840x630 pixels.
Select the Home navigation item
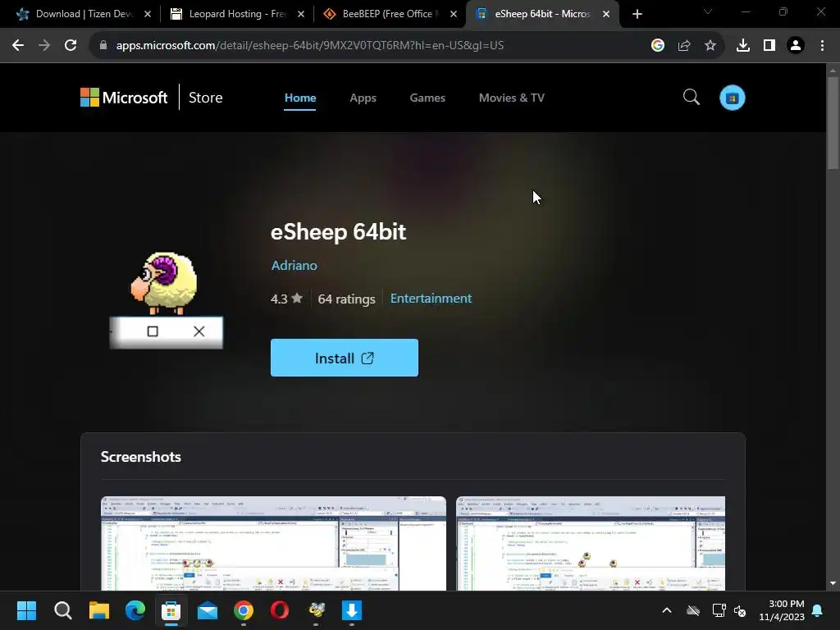[x=300, y=98]
